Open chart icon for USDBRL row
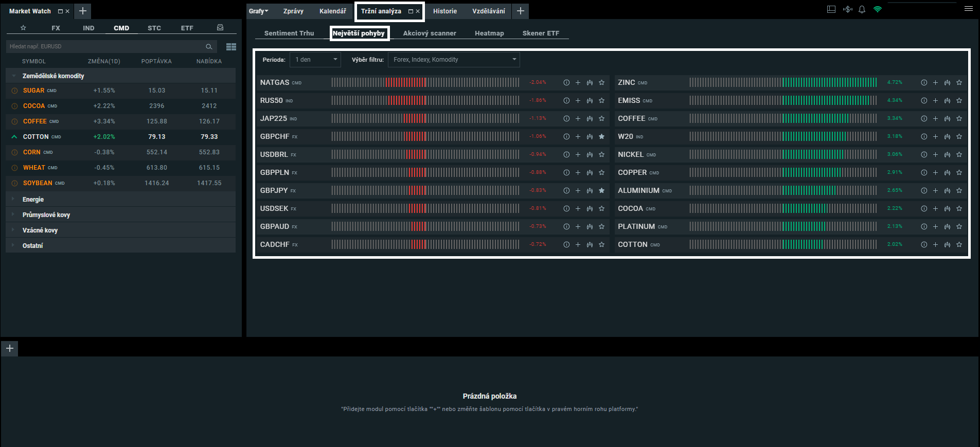This screenshot has width=980, height=447. [x=590, y=154]
